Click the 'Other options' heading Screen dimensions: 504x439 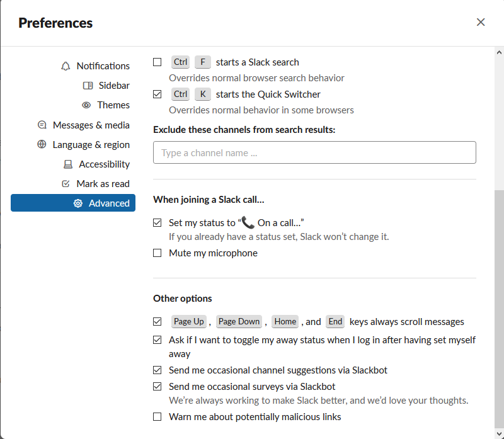click(183, 299)
